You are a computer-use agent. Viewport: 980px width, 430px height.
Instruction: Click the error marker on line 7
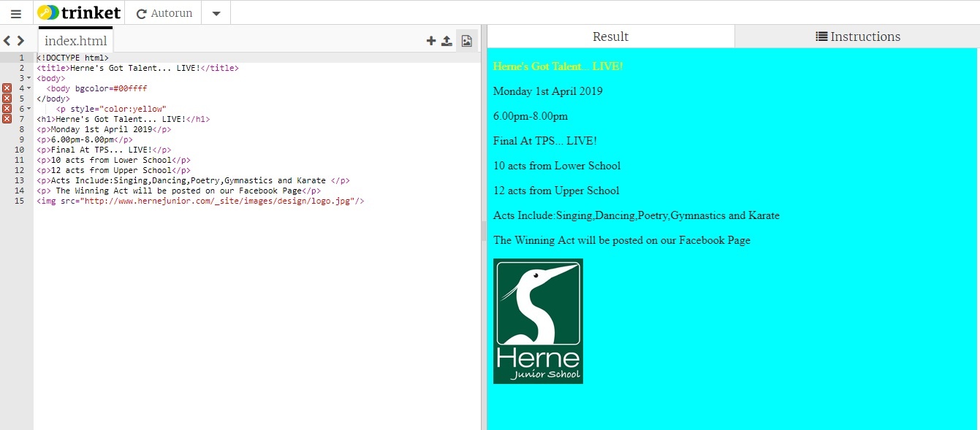coord(7,118)
